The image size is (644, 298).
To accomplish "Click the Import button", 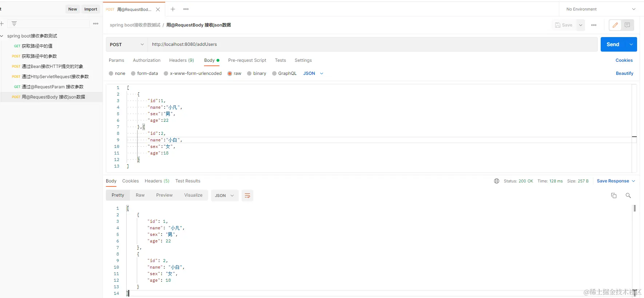I will (x=91, y=9).
